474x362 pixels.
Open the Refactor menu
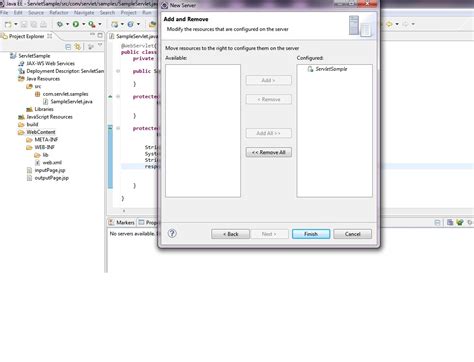tap(59, 13)
